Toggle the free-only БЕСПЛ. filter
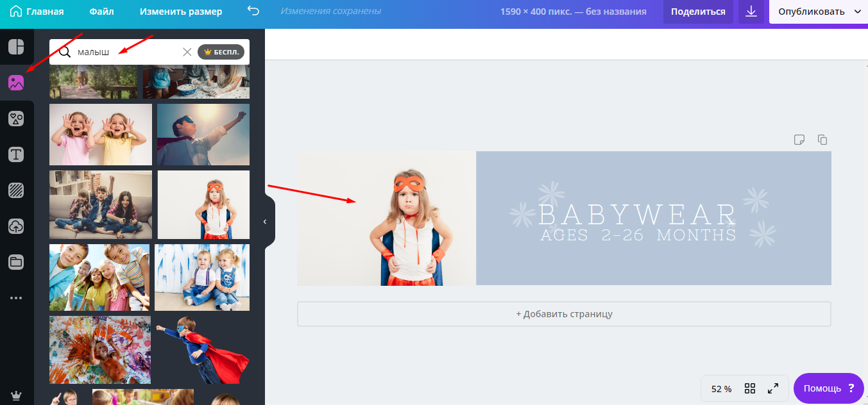Screen dimensions: 868x405 tap(221, 52)
